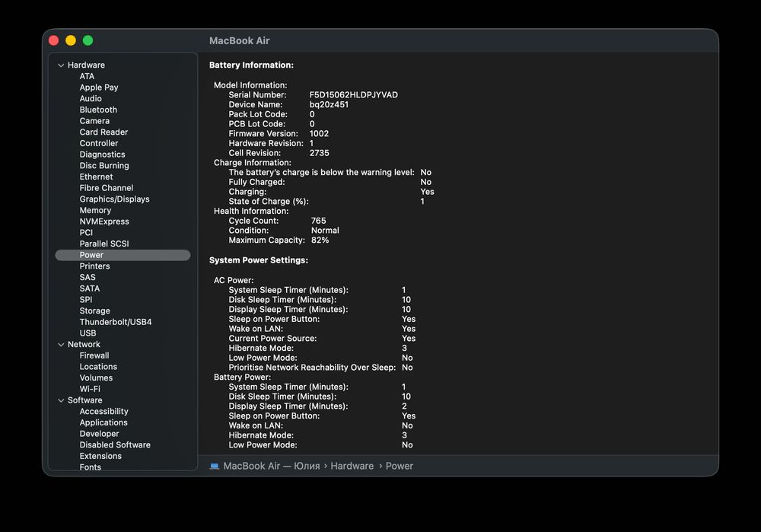Image resolution: width=761 pixels, height=532 pixels.
Task: Open Disabled Software entry
Action: click(115, 444)
